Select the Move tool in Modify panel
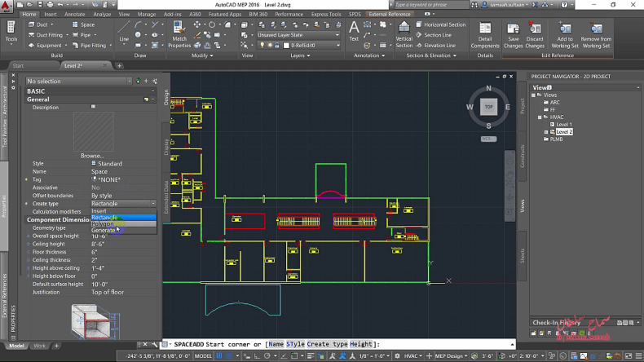The width and height of the screenshot is (644, 362). pyautogui.click(x=197, y=24)
